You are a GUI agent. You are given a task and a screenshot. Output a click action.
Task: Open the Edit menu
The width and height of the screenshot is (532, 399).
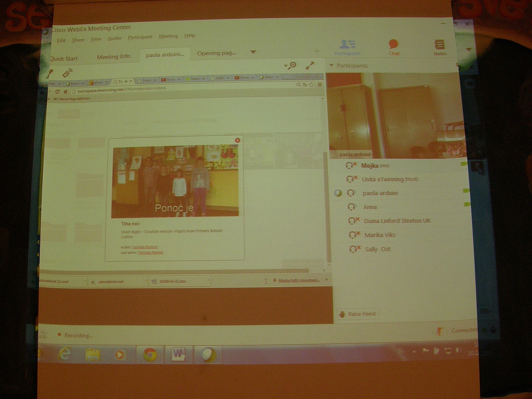[x=61, y=40]
